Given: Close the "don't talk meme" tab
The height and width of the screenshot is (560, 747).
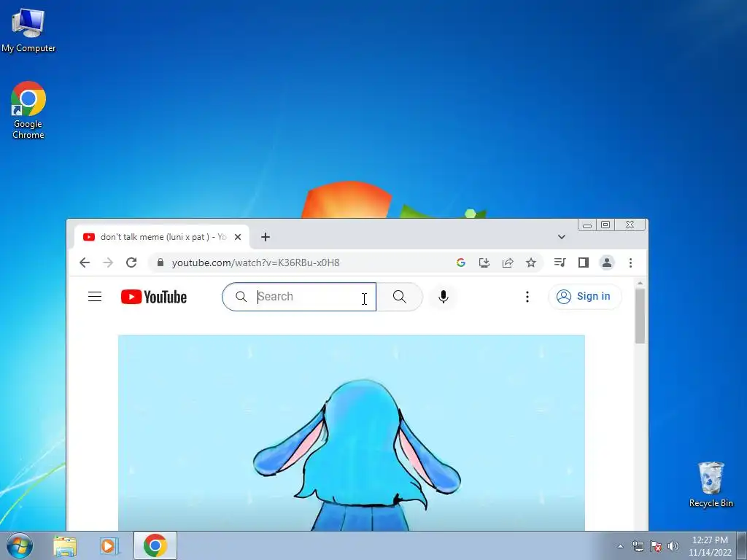Looking at the screenshot, I should click(x=238, y=237).
